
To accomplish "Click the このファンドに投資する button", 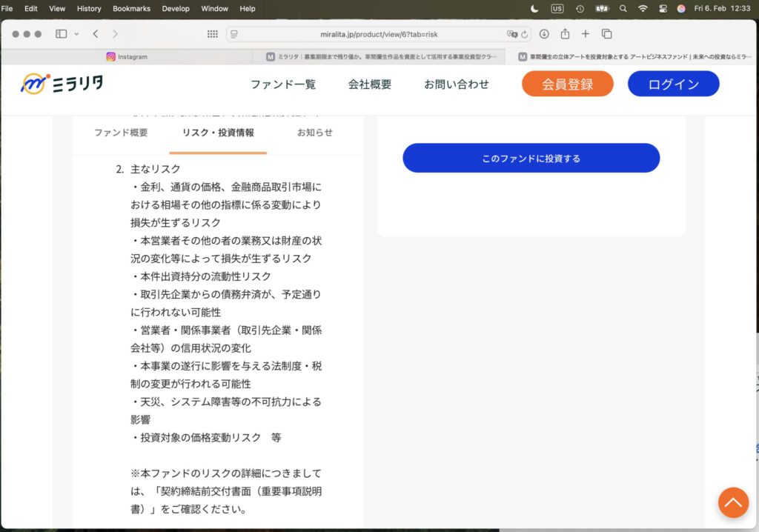I will tap(531, 158).
